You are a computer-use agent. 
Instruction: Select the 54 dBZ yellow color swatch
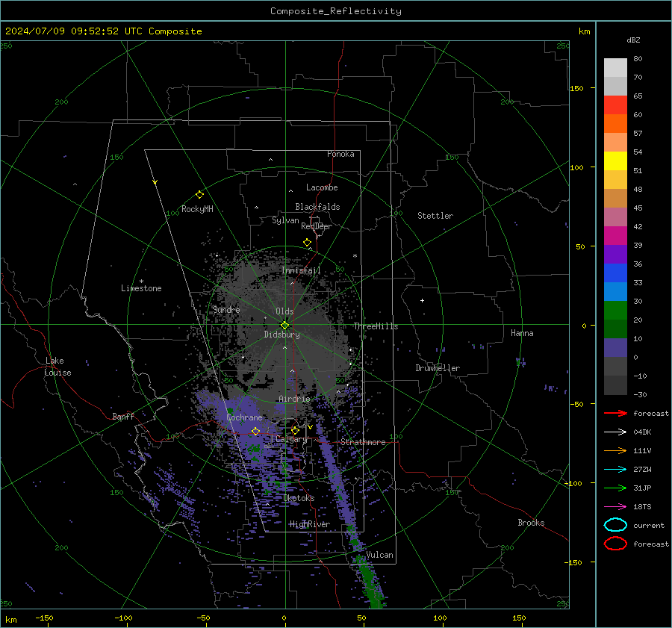click(x=615, y=161)
